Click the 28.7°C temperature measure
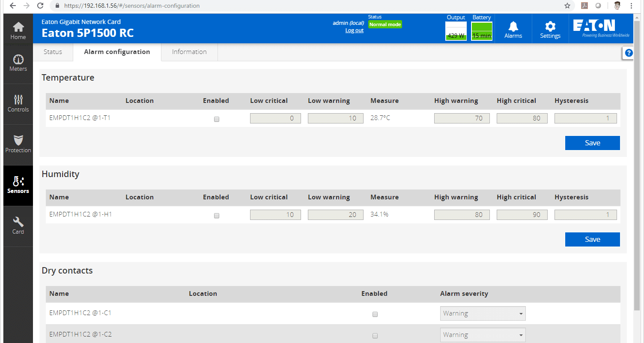Screen dimensions: 644x343 click(380, 117)
